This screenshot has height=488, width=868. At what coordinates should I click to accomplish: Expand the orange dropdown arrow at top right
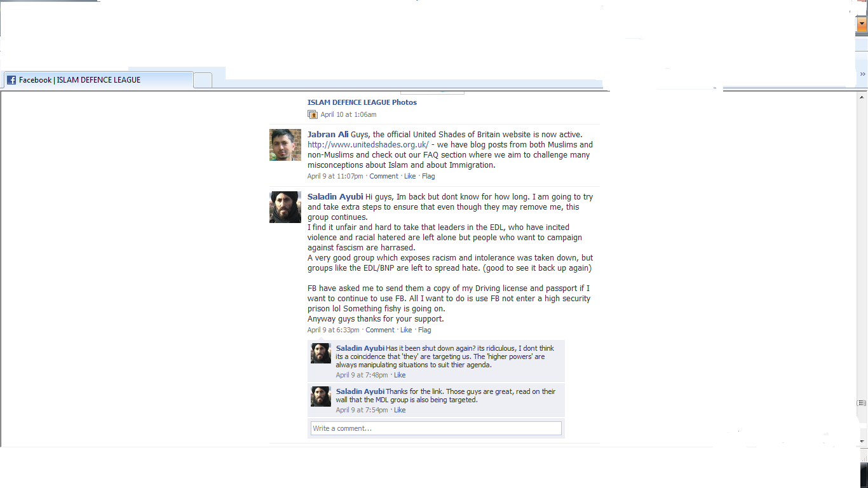click(x=862, y=25)
